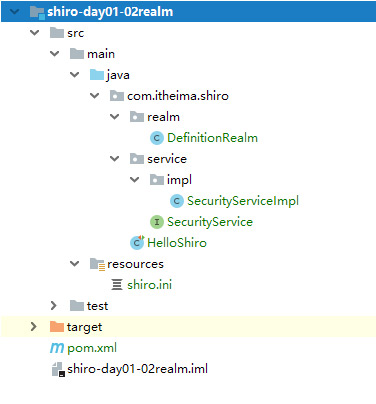
Task: Click the .iml module file icon
Action: (x=58, y=369)
